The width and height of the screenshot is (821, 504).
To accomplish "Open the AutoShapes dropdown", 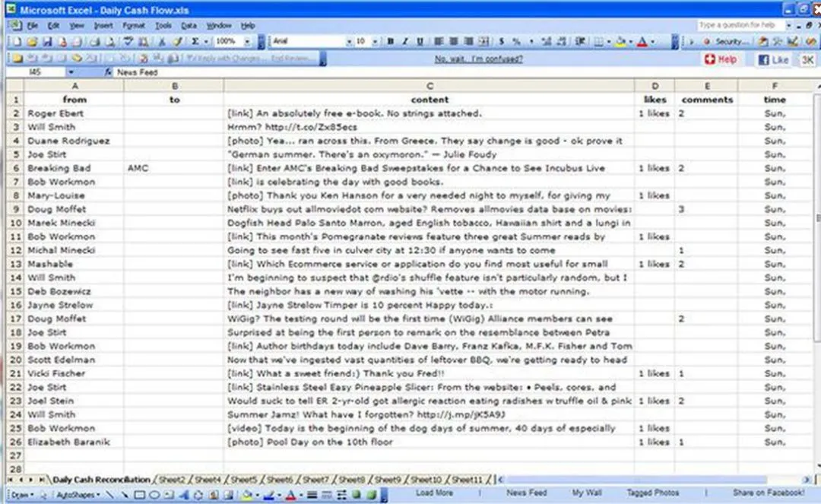I will click(x=78, y=495).
